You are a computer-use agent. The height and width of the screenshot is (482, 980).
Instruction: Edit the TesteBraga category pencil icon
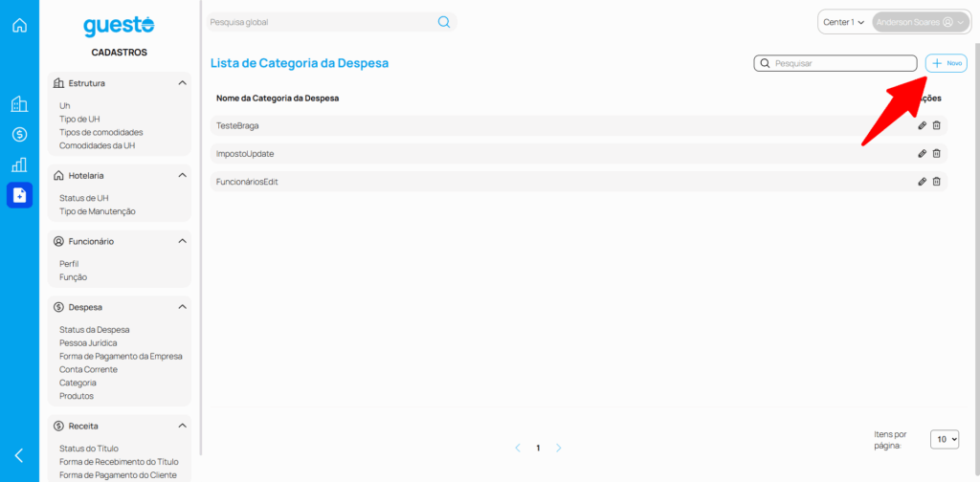coord(922,125)
